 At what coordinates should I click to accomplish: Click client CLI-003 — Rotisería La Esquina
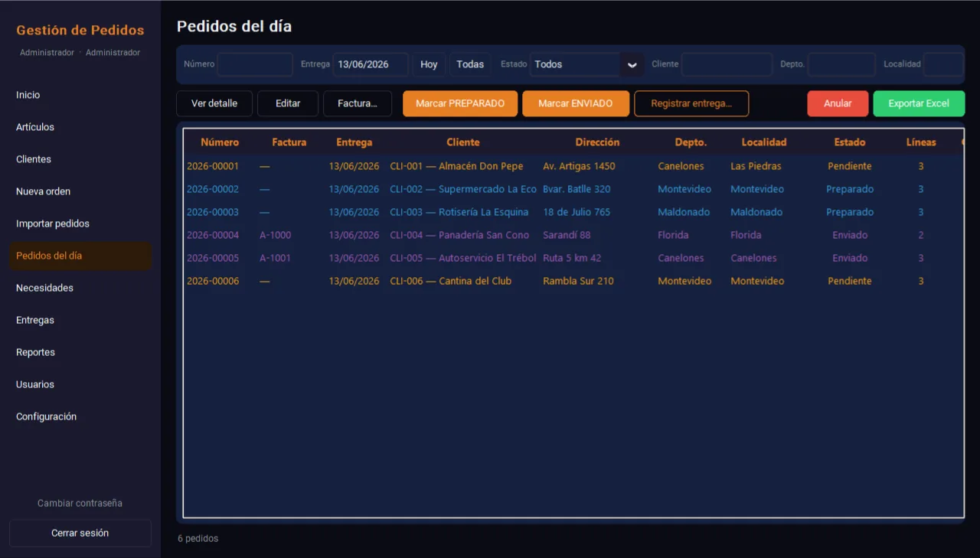(x=459, y=212)
